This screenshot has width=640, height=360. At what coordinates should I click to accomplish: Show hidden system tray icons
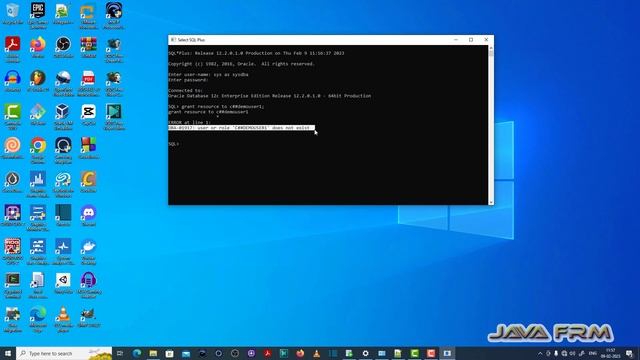[540, 353]
